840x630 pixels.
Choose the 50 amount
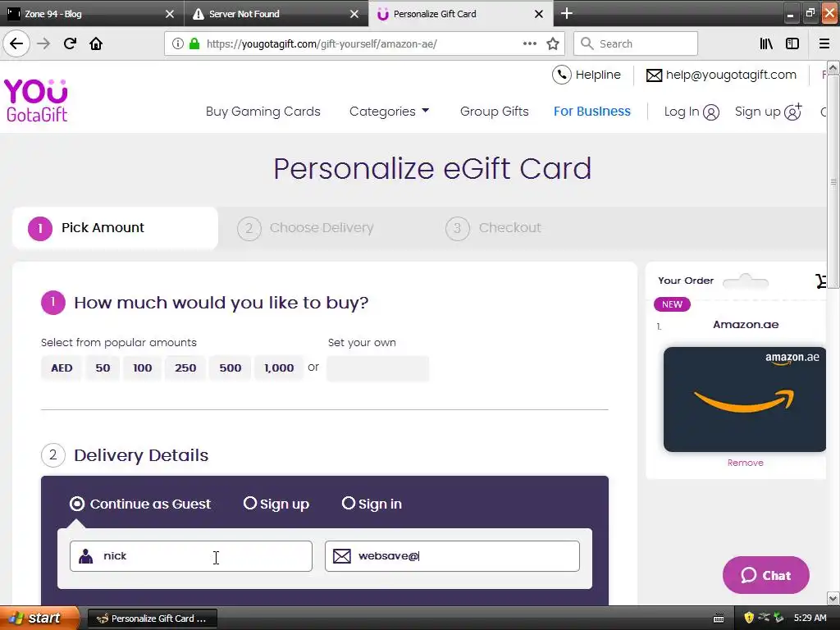pyautogui.click(x=103, y=368)
